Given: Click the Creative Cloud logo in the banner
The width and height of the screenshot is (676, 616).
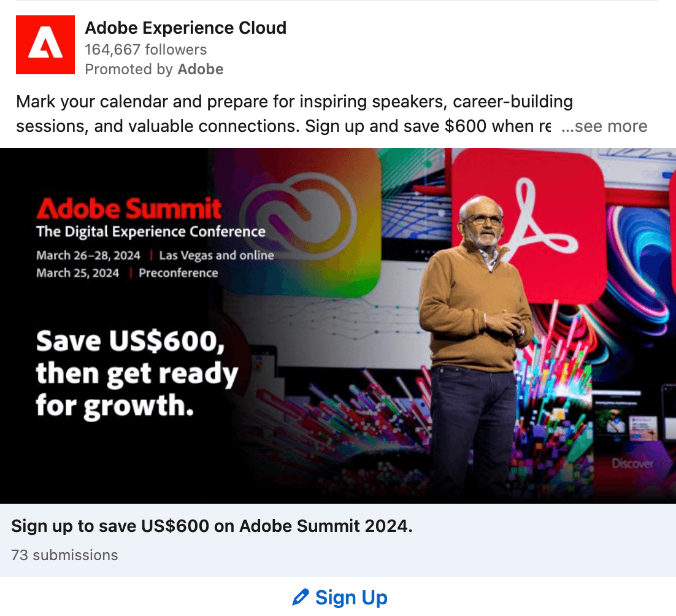Looking at the screenshot, I should tap(298, 215).
